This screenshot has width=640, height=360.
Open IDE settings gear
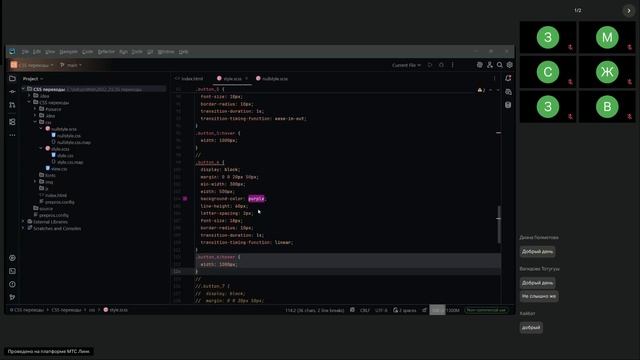(510, 65)
